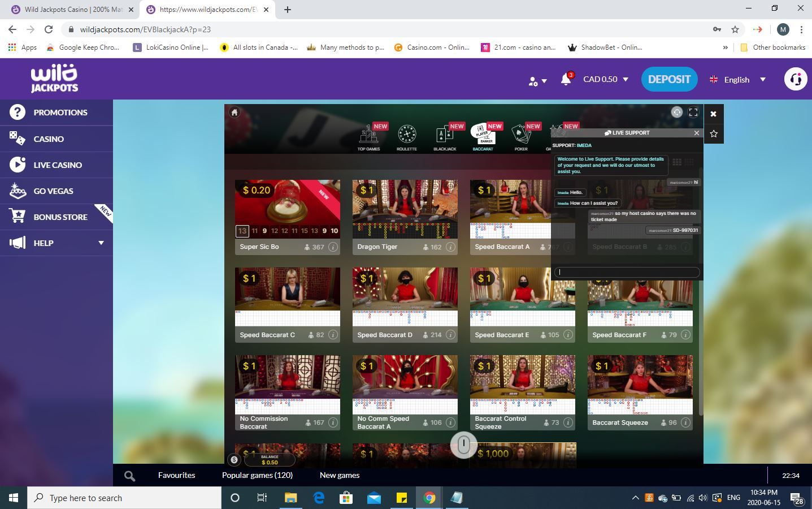This screenshot has width=812, height=509.
Task: Reload the current page
Action: click(49, 29)
